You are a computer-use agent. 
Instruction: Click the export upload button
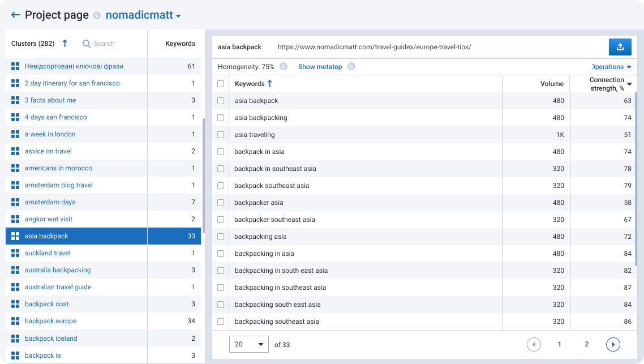point(620,47)
